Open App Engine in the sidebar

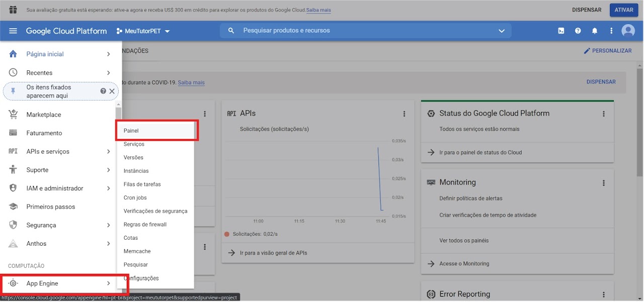42,283
